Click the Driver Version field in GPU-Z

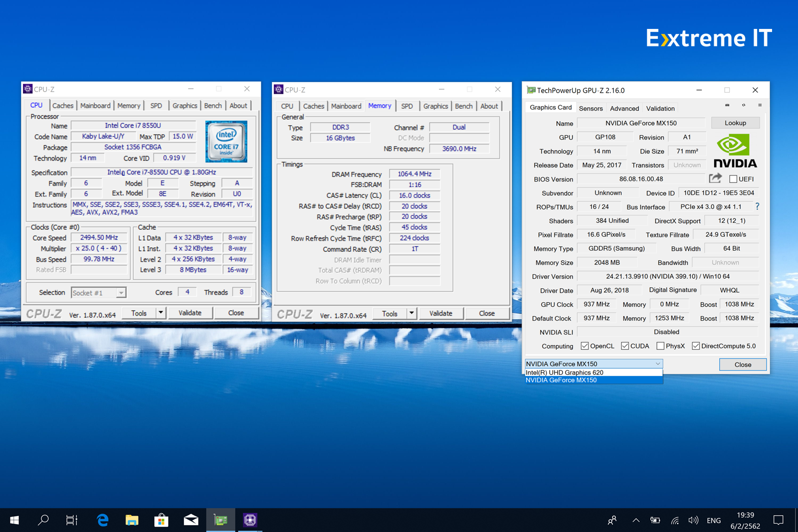tap(668, 276)
